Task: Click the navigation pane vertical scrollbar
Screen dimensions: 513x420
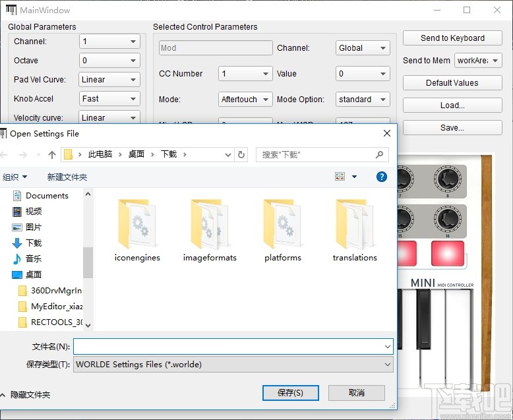Action: coord(88,262)
